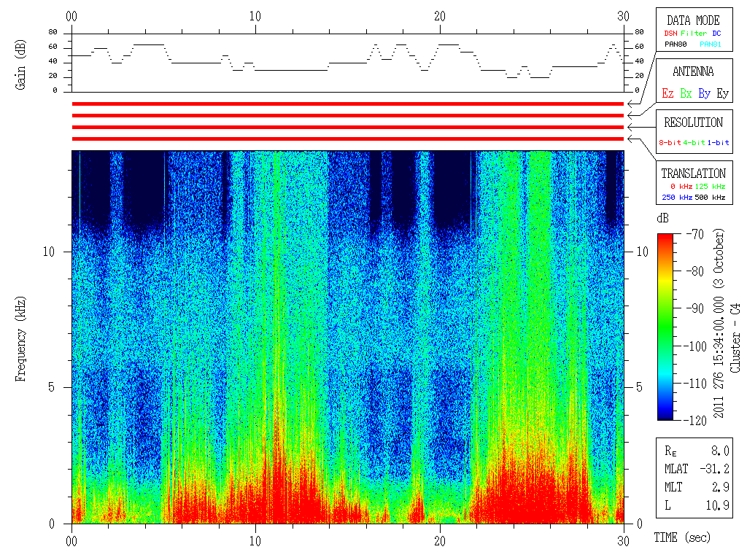Viewport: 747px width, 560px height.
Task: Click the L value 10.9
Action: (718, 505)
